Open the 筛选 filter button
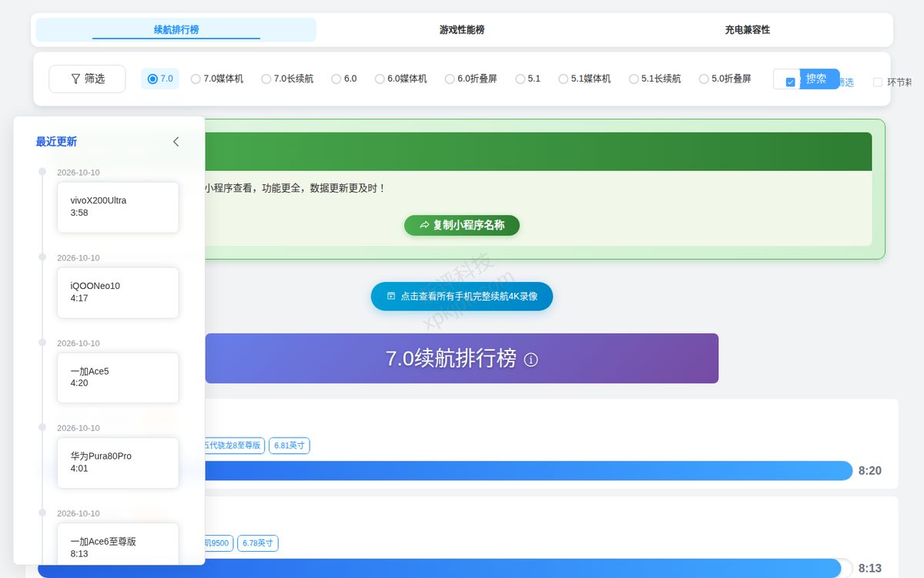The width and height of the screenshot is (924, 578). 87,79
